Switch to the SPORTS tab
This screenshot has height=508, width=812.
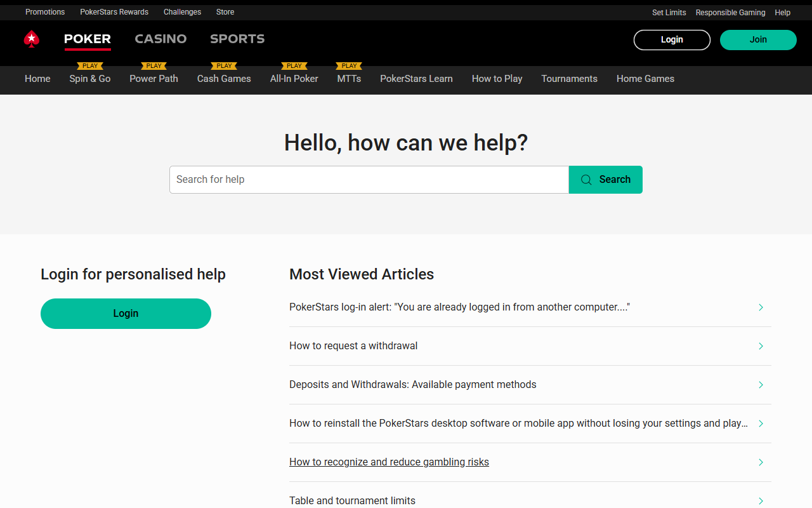(x=237, y=39)
